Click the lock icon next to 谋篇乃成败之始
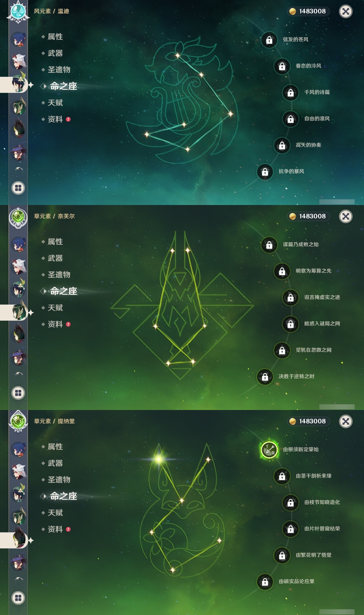The width and height of the screenshot is (364, 615). tap(269, 245)
